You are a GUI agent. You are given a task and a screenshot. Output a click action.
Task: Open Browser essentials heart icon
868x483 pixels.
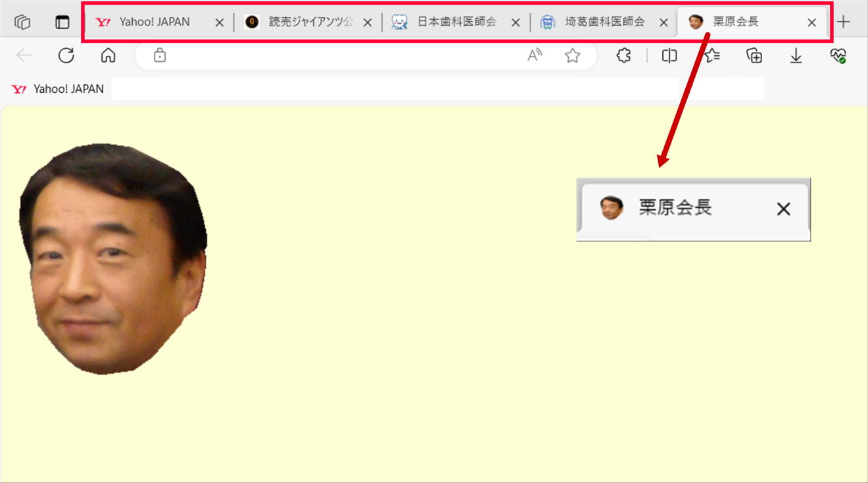tap(837, 56)
